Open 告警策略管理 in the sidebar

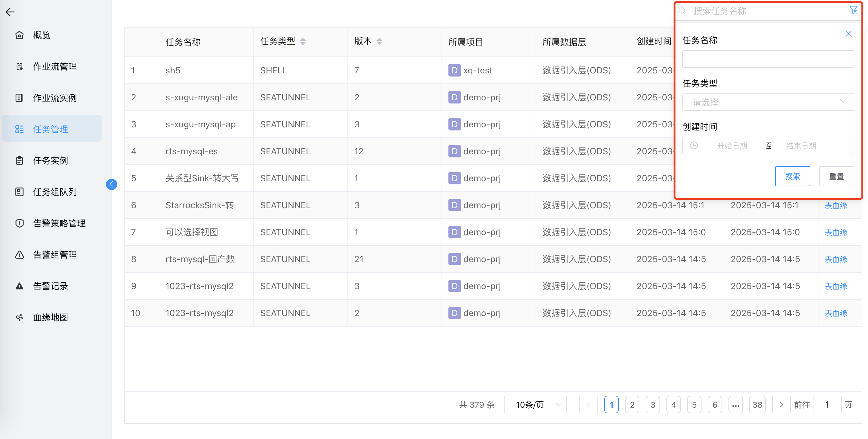point(59,223)
